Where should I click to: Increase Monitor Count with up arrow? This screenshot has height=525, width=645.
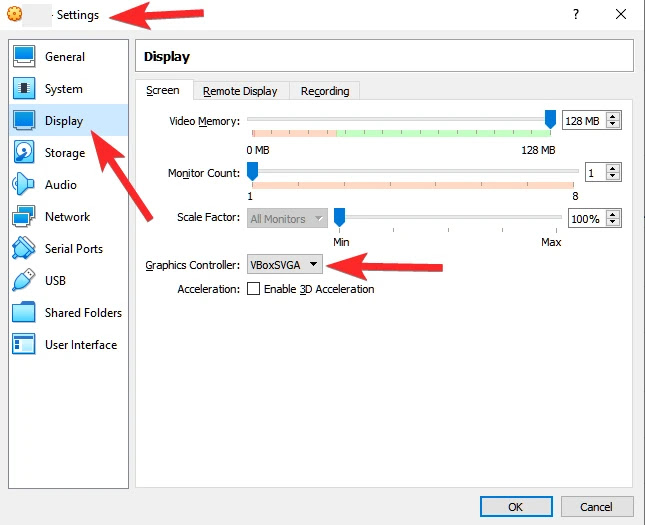pos(613,168)
